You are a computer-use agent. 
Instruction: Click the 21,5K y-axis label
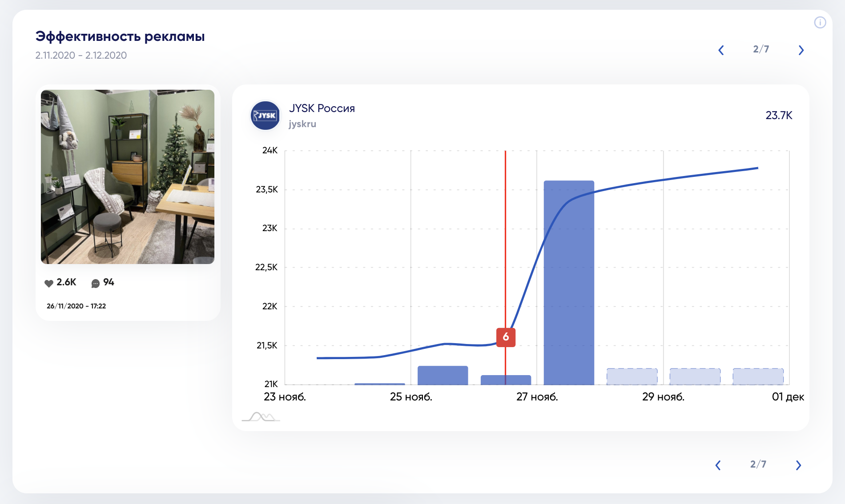267,345
